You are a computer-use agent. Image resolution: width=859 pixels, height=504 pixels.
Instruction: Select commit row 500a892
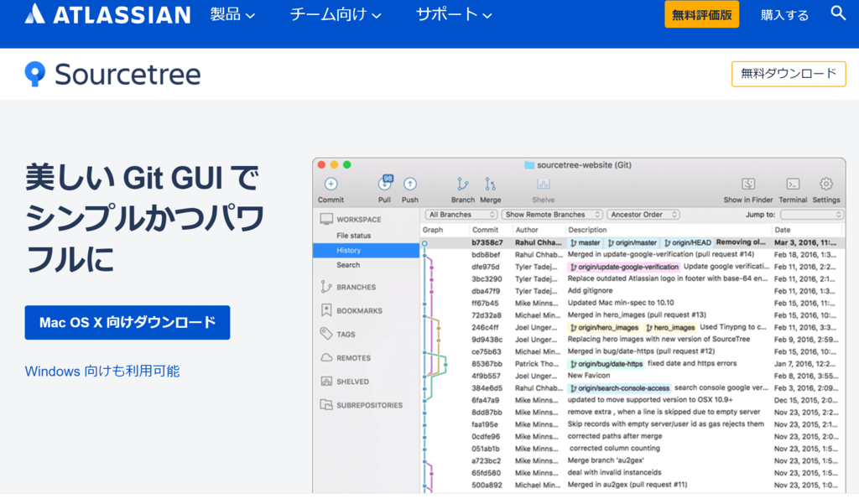(633, 485)
